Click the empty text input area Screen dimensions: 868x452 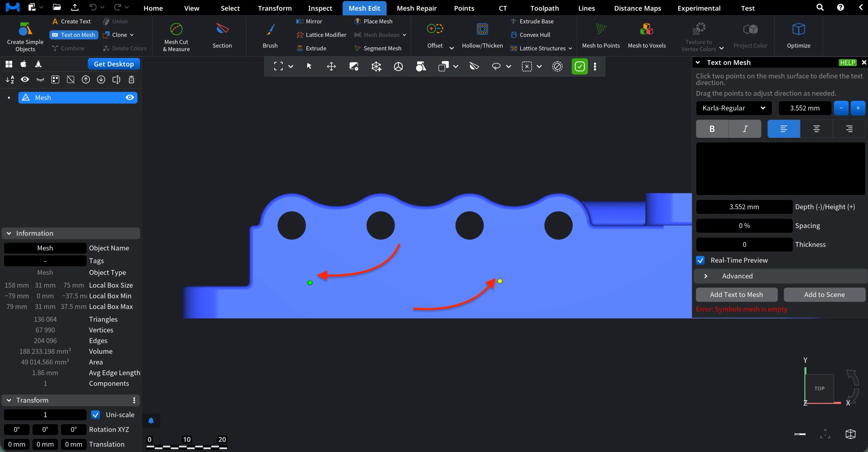click(x=780, y=169)
